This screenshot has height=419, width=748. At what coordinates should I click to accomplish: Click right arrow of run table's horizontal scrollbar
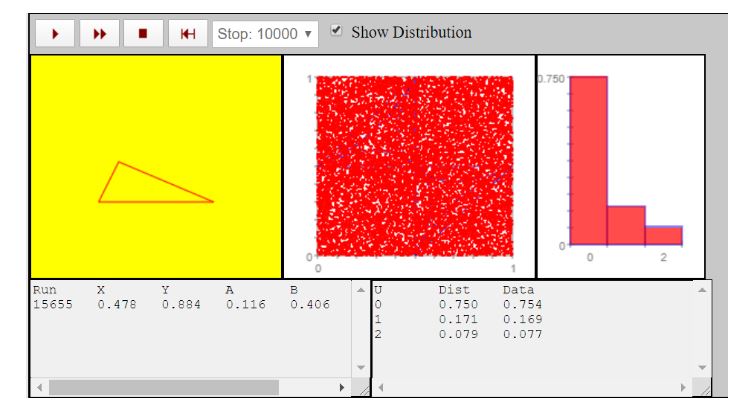click(342, 387)
